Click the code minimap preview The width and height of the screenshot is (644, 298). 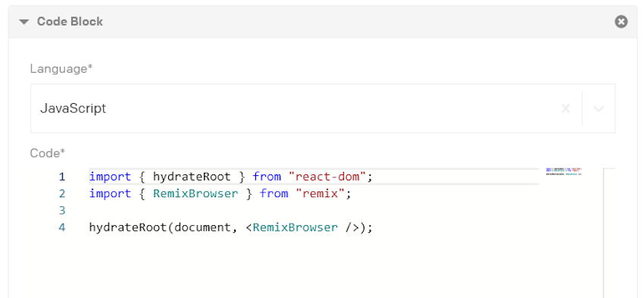pyautogui.click(x=564, y=171)
